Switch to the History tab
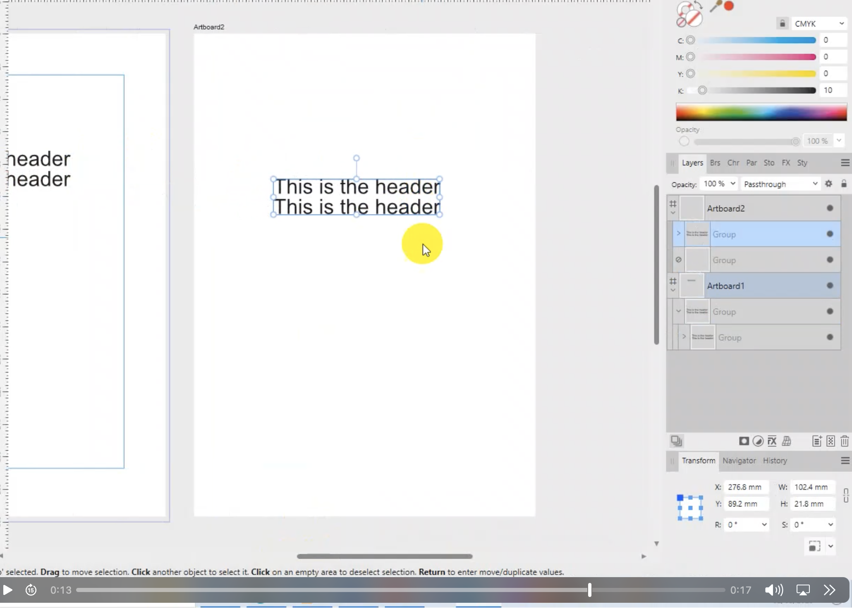Screen dimensions: 852x616 pyautogui.click(x=775, y=461)
